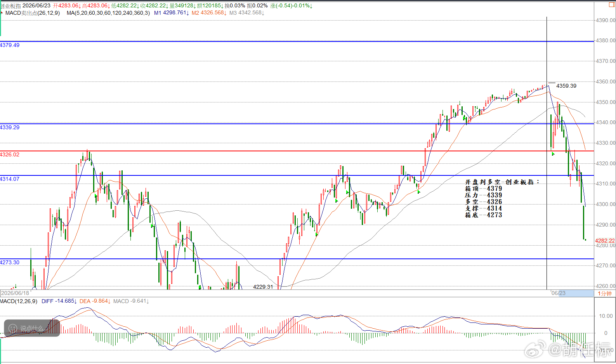
Task: Click the smiley emoji icon in comment box
Action: click(x=12, y=328)
